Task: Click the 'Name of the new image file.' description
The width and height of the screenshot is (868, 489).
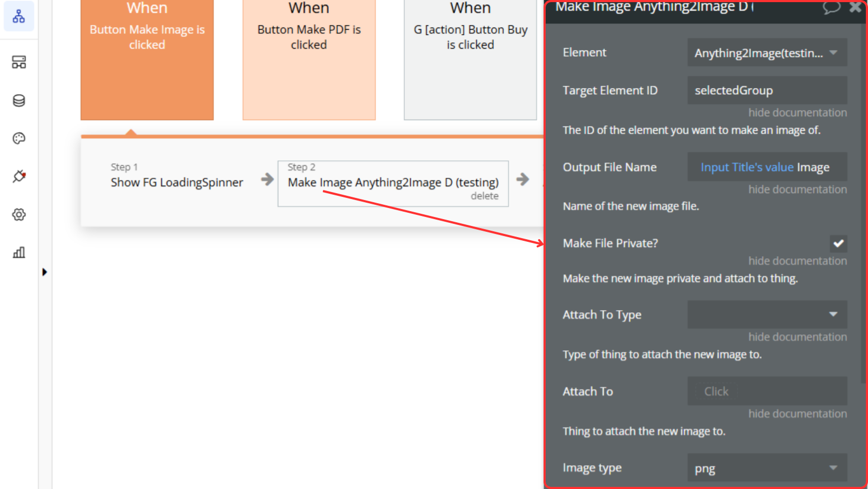Action: (631, 206)
